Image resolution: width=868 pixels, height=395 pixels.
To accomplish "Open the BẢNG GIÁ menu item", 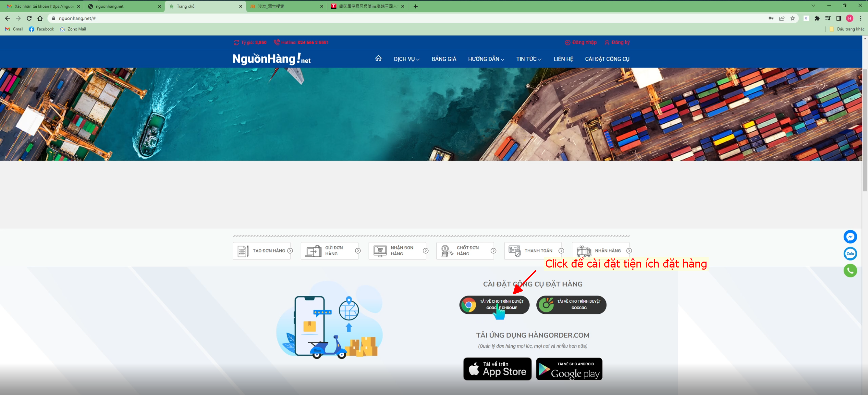I will tap(444, 59).
